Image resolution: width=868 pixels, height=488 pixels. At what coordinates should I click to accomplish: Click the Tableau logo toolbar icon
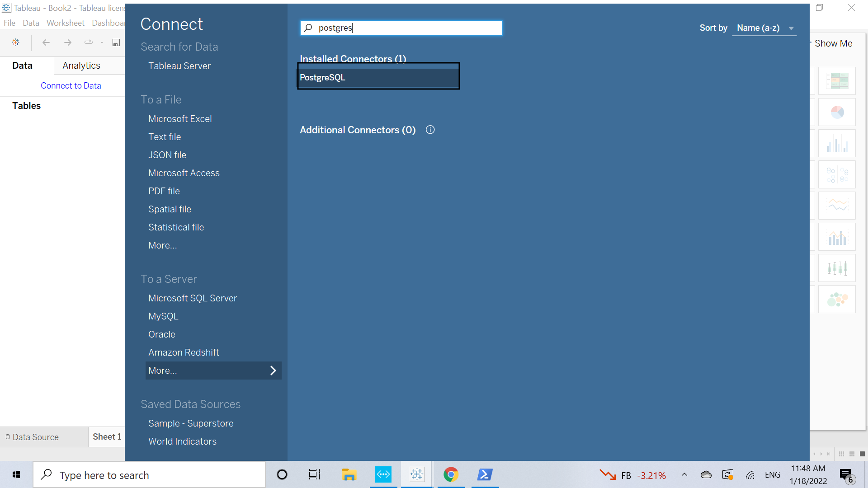tap(16, 42)
